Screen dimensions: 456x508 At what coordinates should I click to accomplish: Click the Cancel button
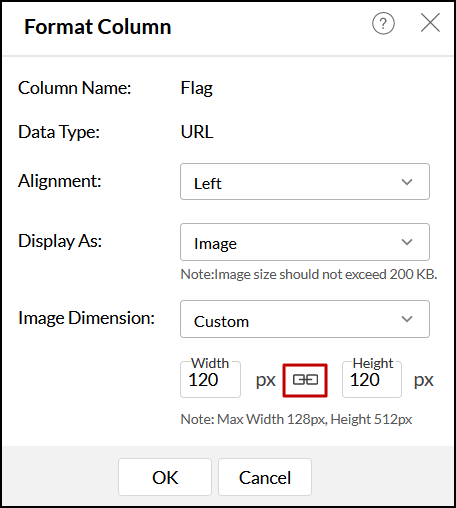(x=265, y=477)
